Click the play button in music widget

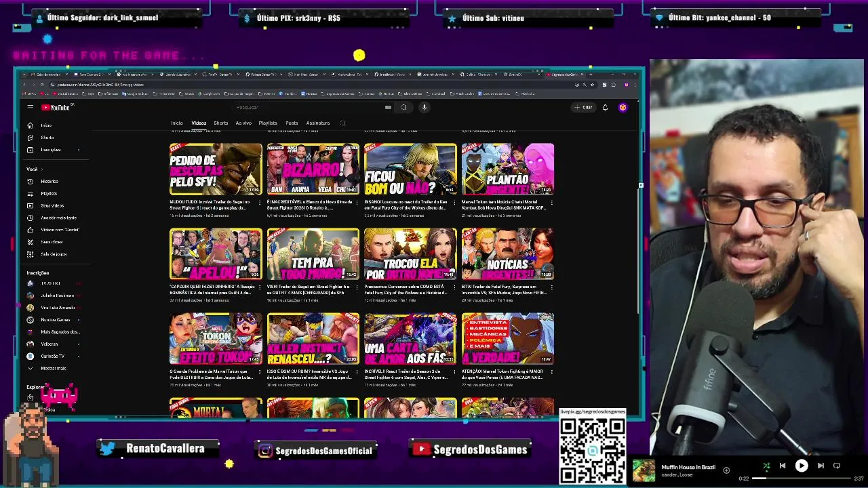802,466
